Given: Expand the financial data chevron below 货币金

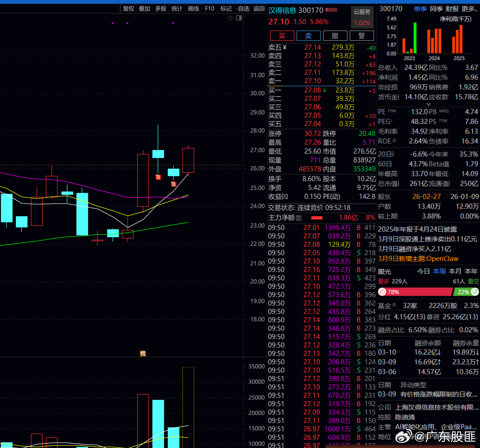Looking at the screenshot, I should click(x=428, y=104).
